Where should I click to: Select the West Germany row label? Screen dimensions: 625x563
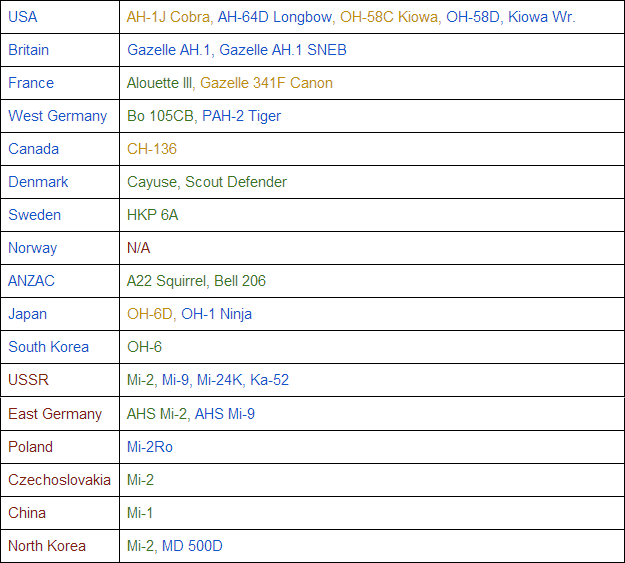click(x=57, y=116)
